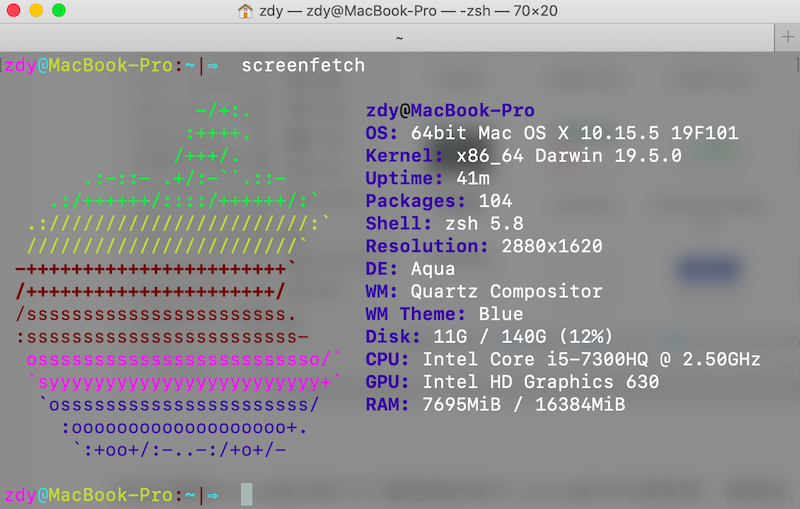This screenshot has width=800, height=509.
Task: Click the home folder icon in title bar
Action: pos(245,11)
